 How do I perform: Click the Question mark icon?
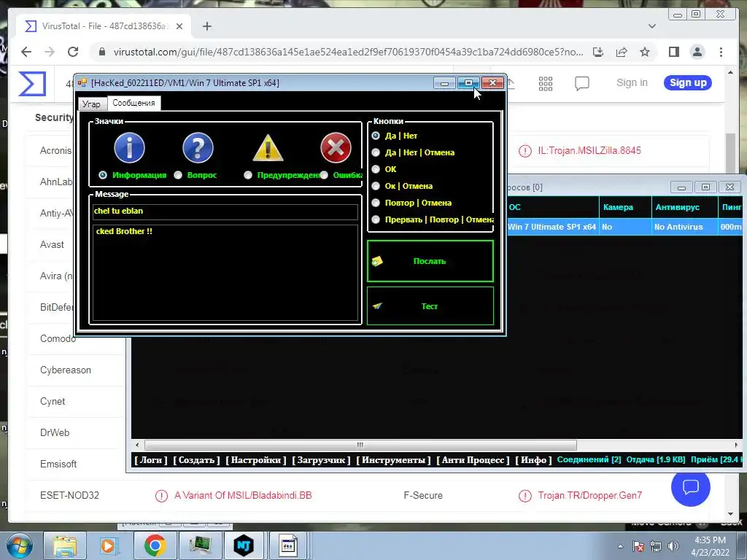(x=198, y=147)
